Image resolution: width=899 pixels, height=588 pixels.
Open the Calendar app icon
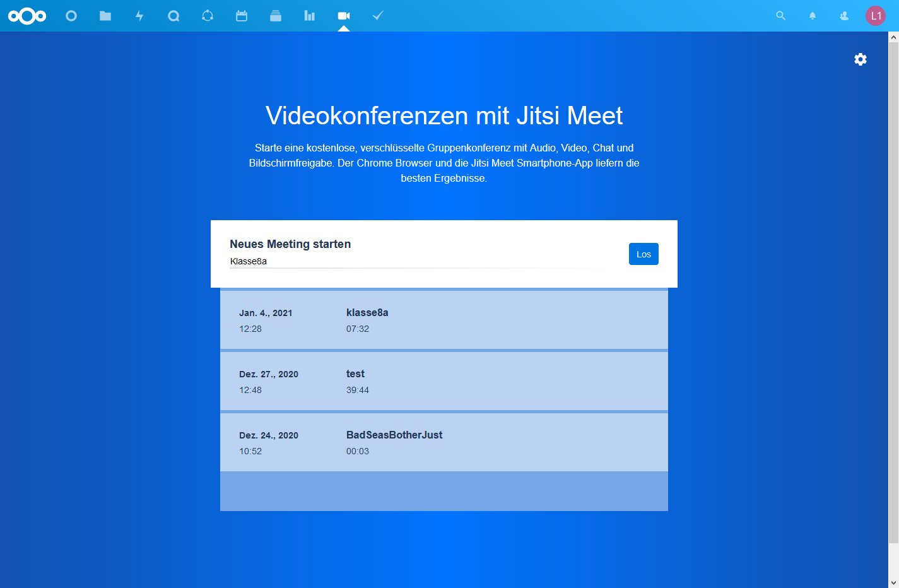point(242,16)
